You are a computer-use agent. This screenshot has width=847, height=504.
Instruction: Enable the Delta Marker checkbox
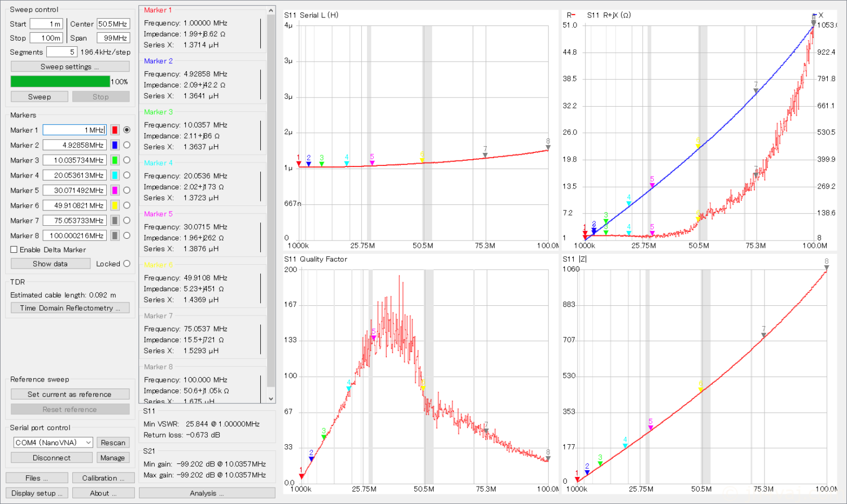(x=14, y=249)
